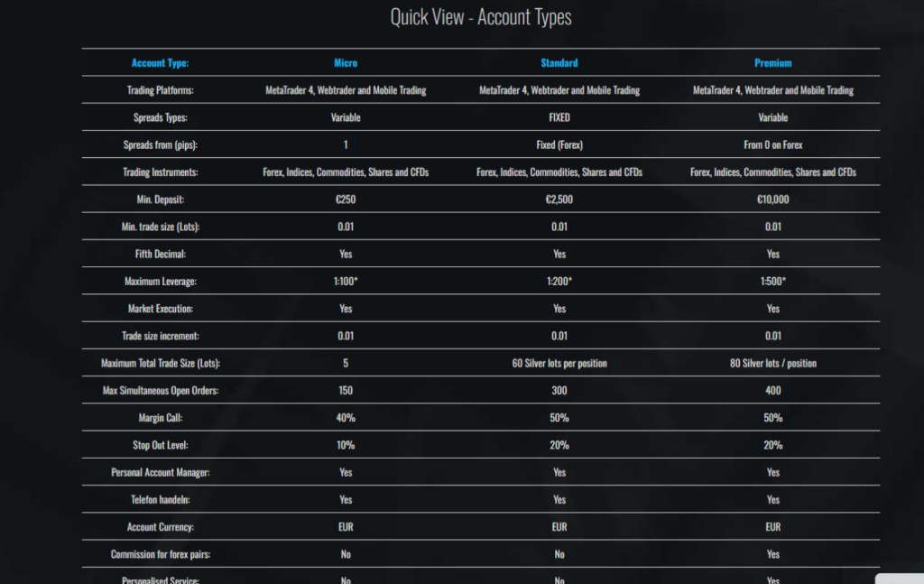Click the "Trading Platforms:" row label
This screenshot has height=584, width=924.
point(161,90)
